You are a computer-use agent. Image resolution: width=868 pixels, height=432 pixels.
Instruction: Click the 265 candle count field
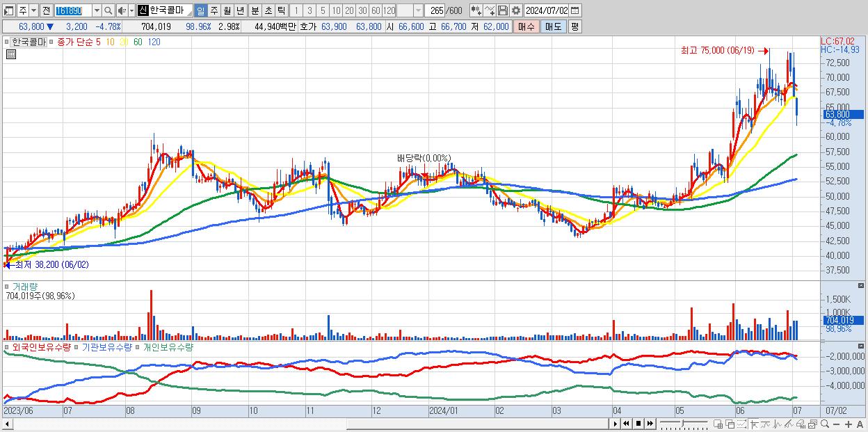pos(435,10)
